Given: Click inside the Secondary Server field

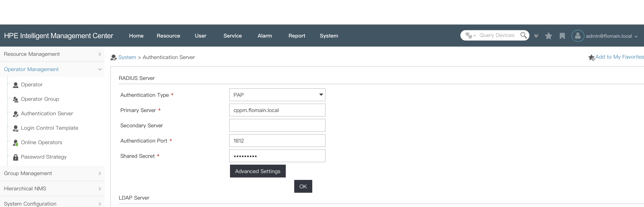Looking at the screenshot, I should [x=277, y=125].
